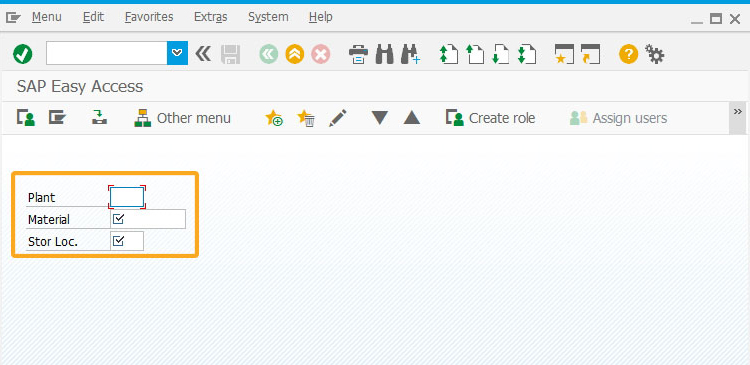Go to Next page icon
Screen dimensions: 750x365
[x=501, y=54]
